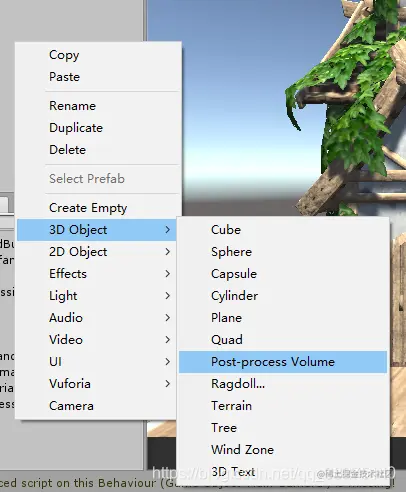Expand arrow next to Video

click(x=168, y=340)
